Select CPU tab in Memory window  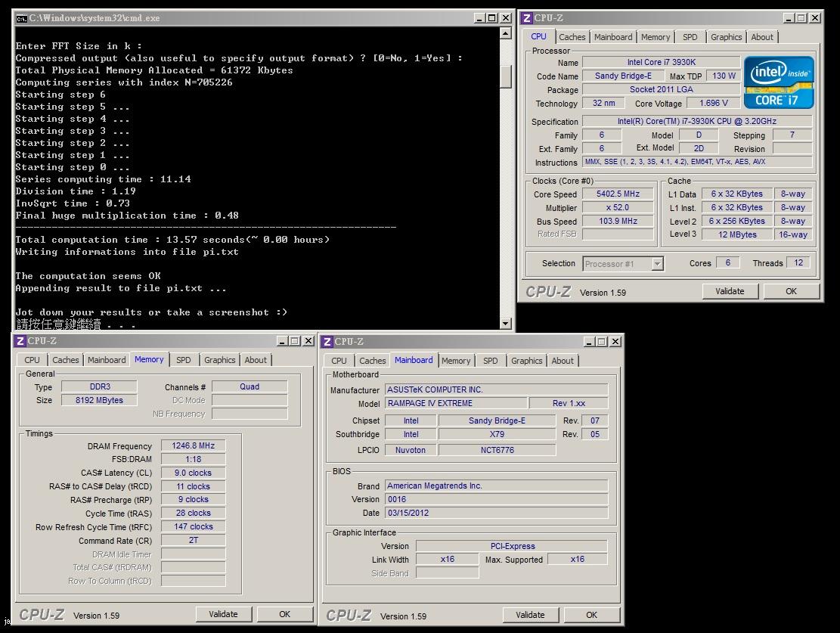32,360
